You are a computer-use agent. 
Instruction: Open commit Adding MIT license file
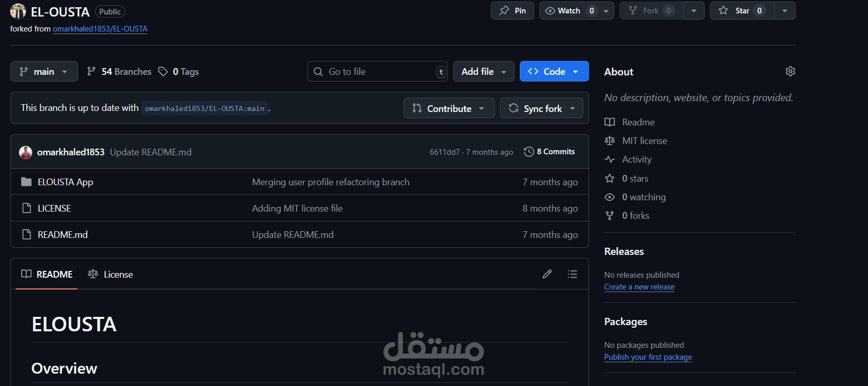[x=298, y=208]
